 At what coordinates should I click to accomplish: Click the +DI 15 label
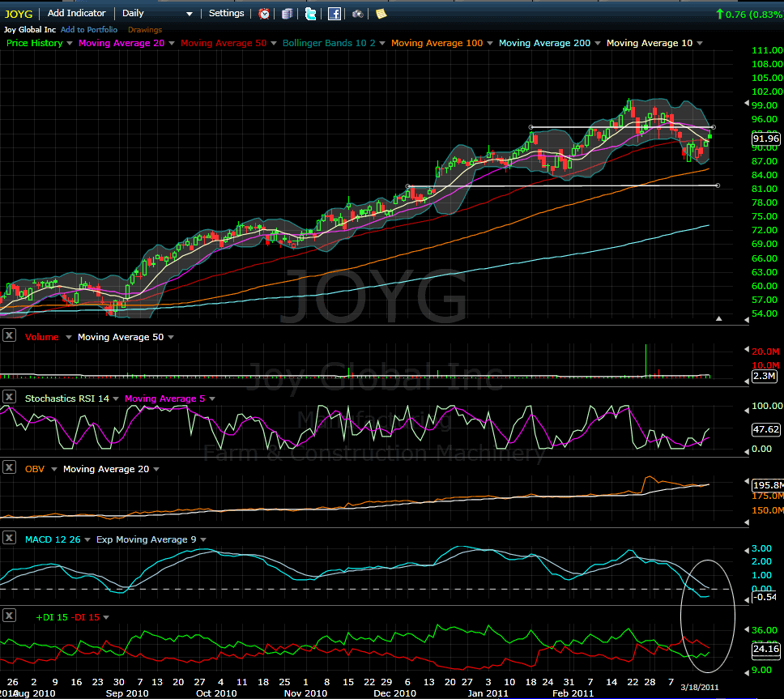(52, 617)
